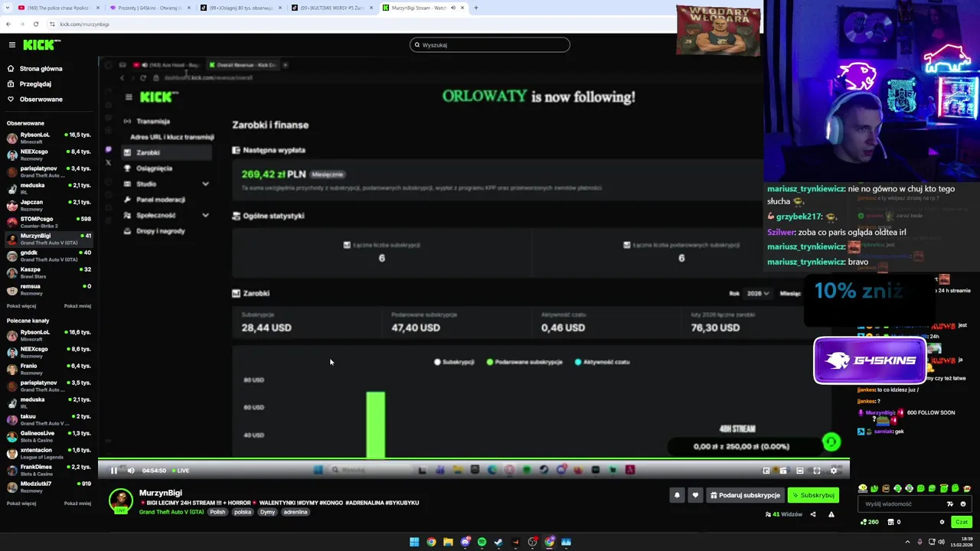Screen dimensions: 980x551
Task: Go to Strona główna
Action: coord(34,69)
